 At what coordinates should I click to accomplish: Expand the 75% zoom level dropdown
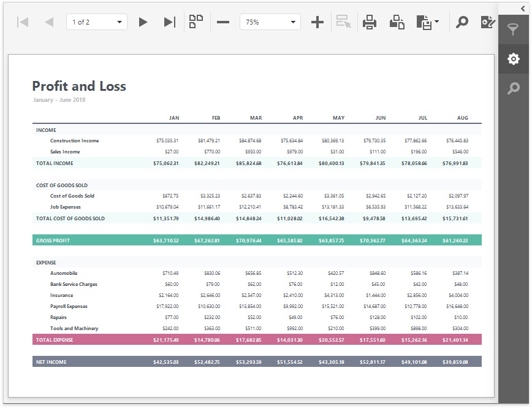pos(270,22)
